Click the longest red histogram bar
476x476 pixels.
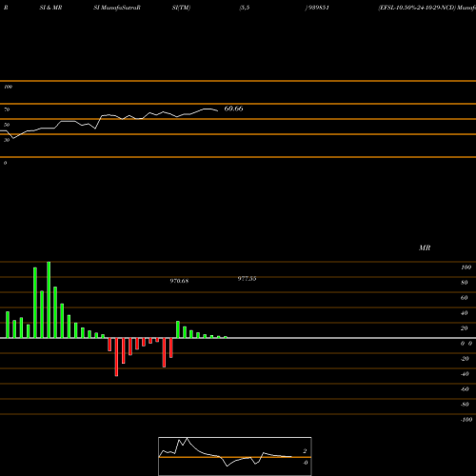[x=116, y=357]
